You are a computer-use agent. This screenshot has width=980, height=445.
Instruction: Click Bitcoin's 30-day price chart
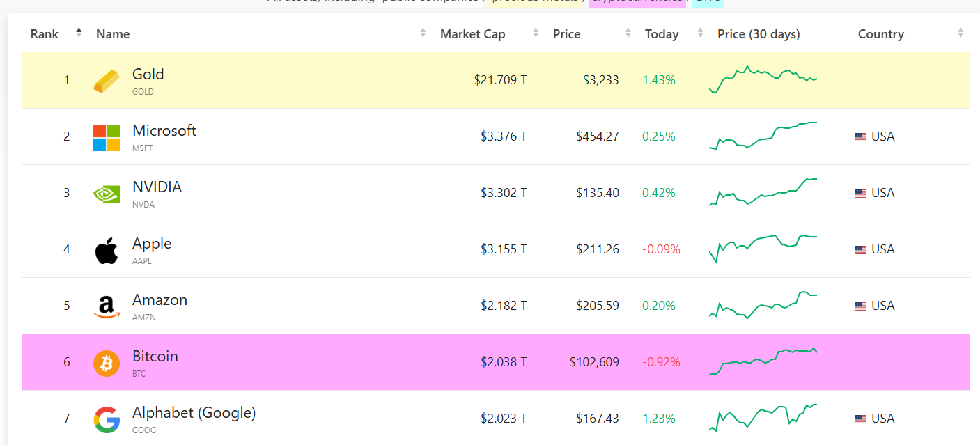[x=763, y=361]
